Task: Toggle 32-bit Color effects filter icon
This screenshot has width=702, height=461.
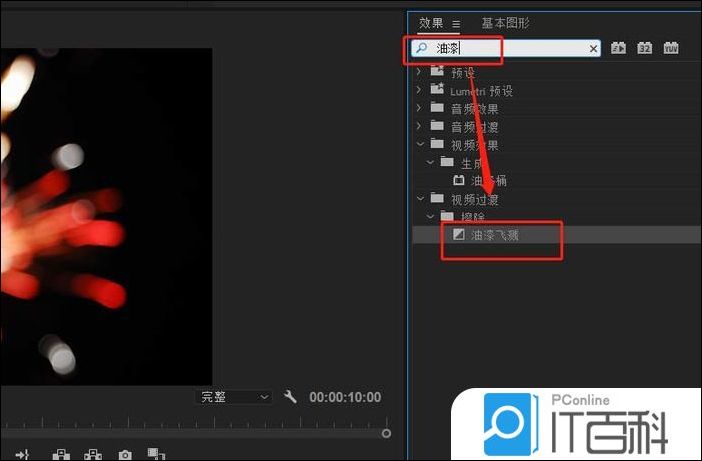Action: pos(645,48)
